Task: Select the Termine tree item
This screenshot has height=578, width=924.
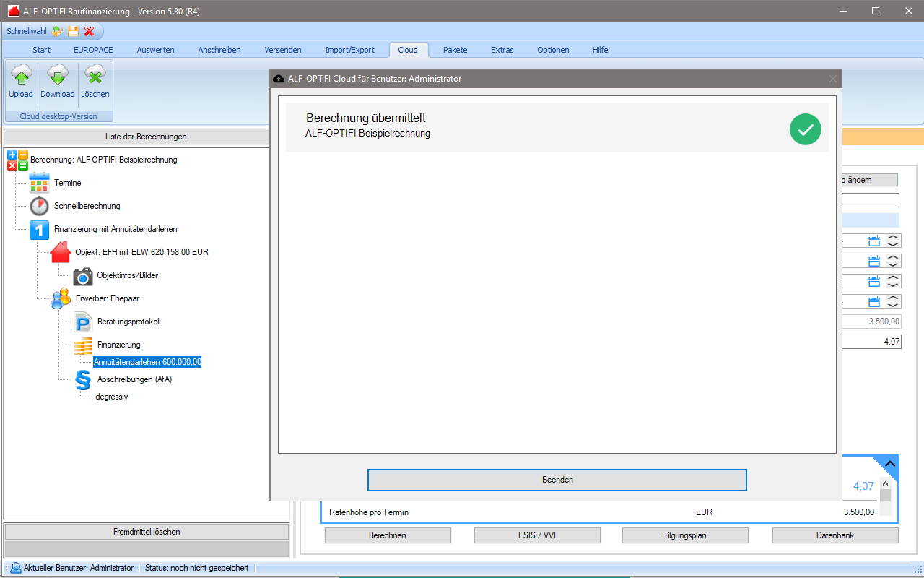Action: [x=68, y=183]
